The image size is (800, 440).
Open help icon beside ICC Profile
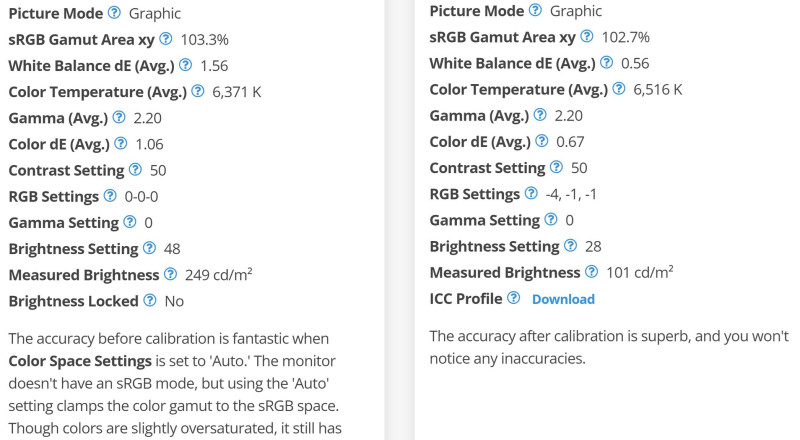point(514,297)
